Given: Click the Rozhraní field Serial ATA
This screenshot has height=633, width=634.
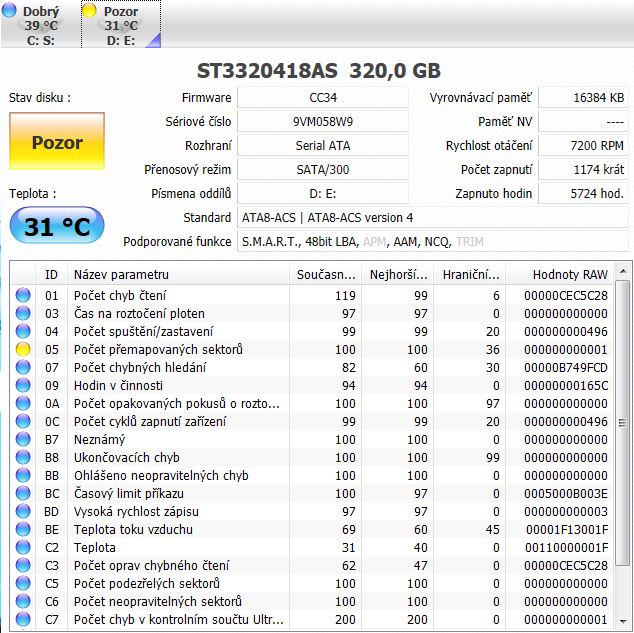Looking at the screenshot, I should tap(323, 145).
